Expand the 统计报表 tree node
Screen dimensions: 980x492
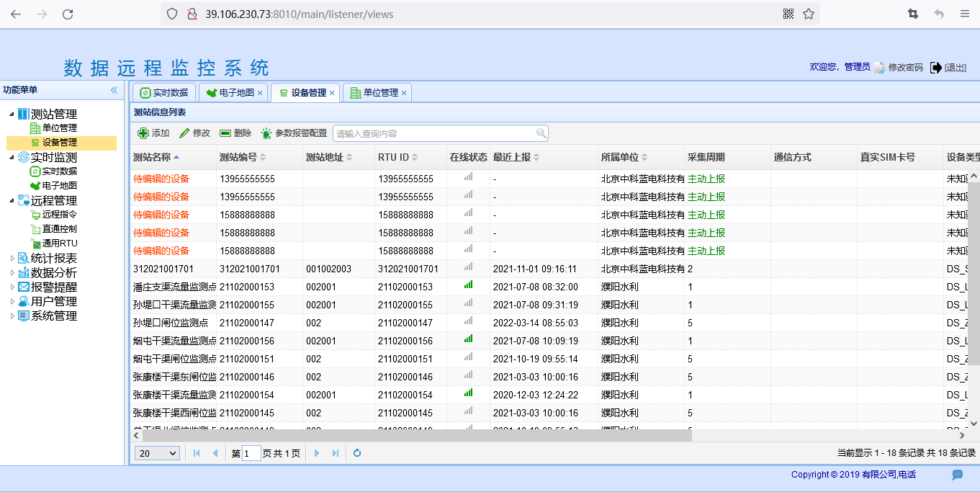pos(12,258)
